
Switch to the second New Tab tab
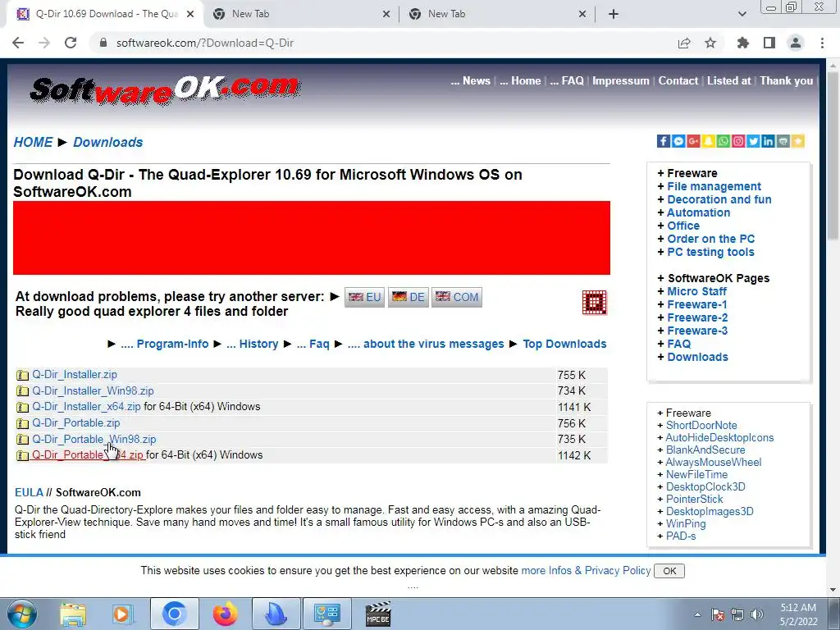click(302, 14)
